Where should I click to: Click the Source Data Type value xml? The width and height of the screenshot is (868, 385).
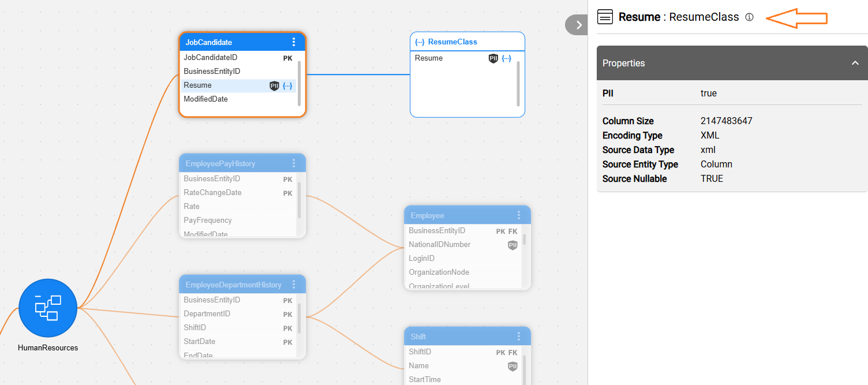(x=708, y=150)
